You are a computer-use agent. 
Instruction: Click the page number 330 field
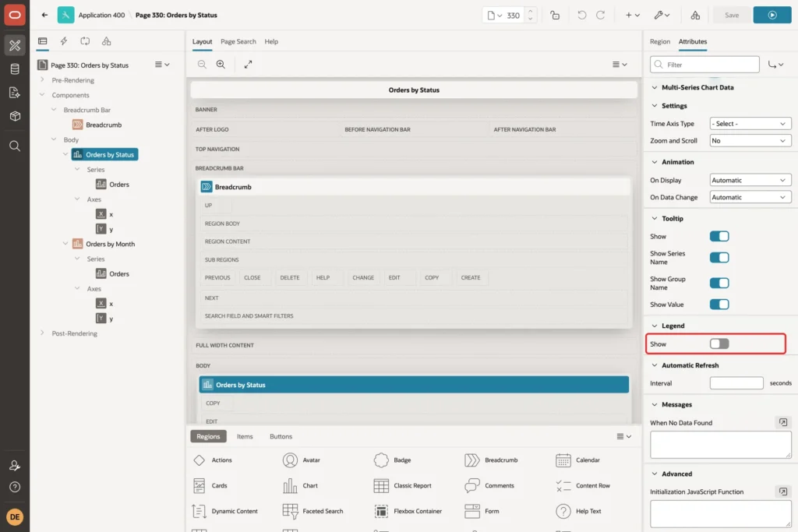click(x=514, y=16)
